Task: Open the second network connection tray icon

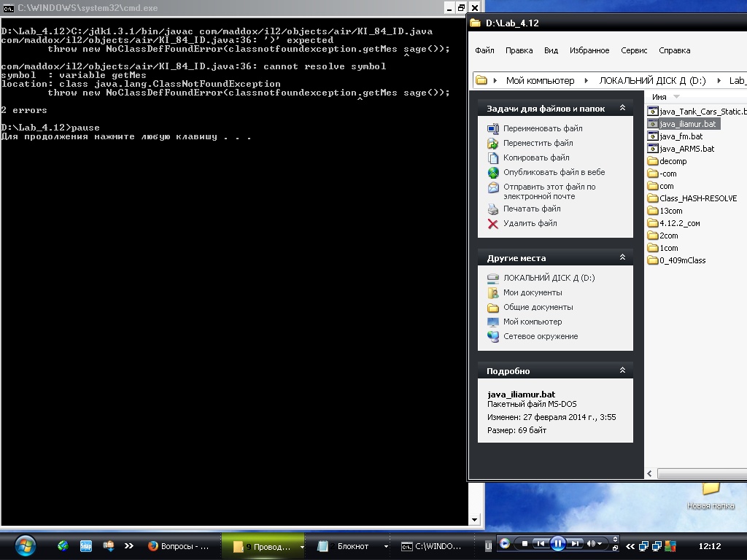Action: pyautogui.click(x=657, y=546)
